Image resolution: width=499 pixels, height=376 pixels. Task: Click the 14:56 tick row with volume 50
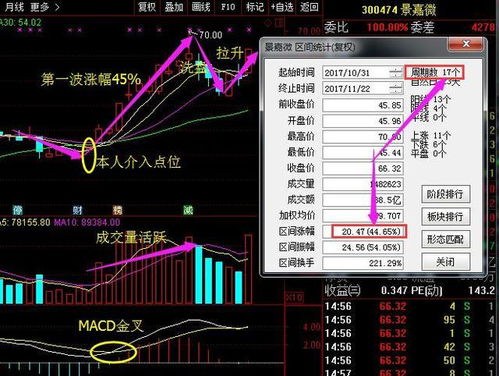[410, 361]
